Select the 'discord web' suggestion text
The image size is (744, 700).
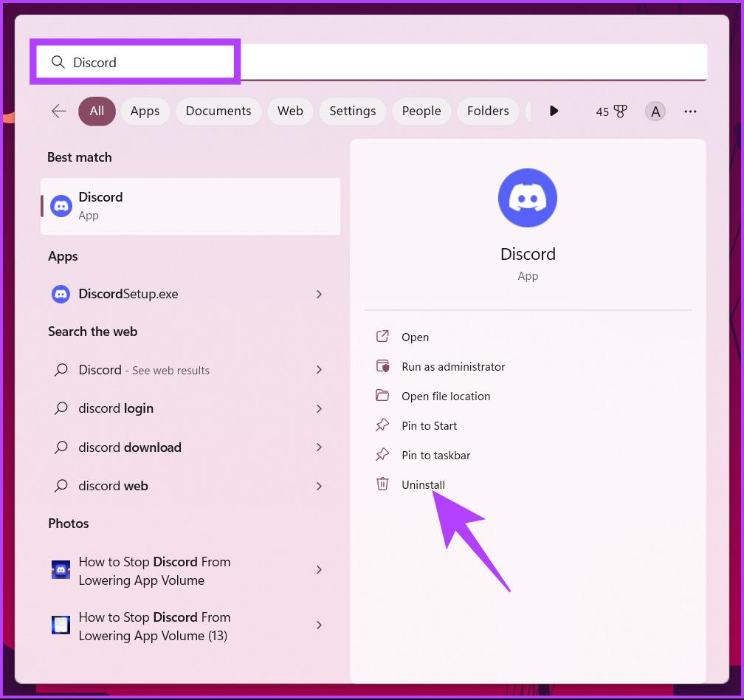tap(113, 485)
